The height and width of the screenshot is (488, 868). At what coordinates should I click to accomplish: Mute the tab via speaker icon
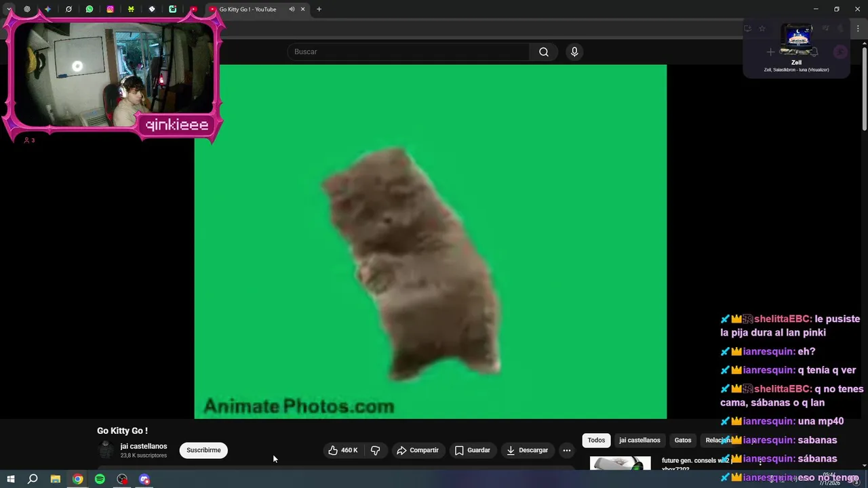(292, 9)
